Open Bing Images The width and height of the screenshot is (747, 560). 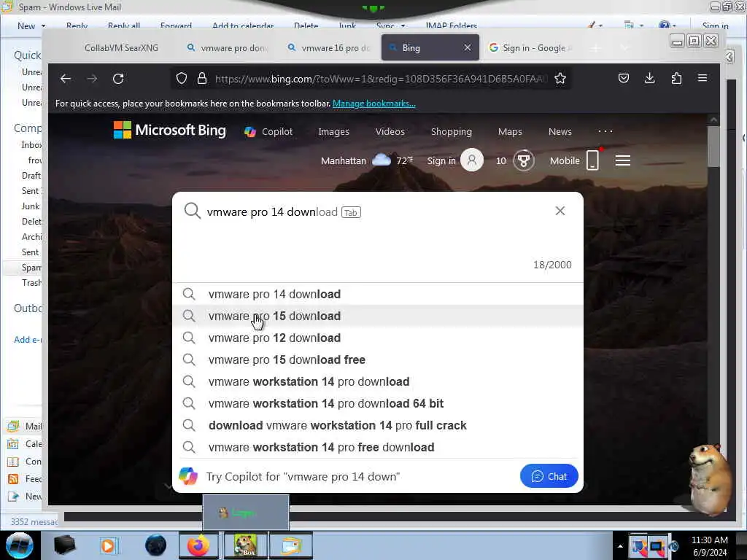(333, 131)
